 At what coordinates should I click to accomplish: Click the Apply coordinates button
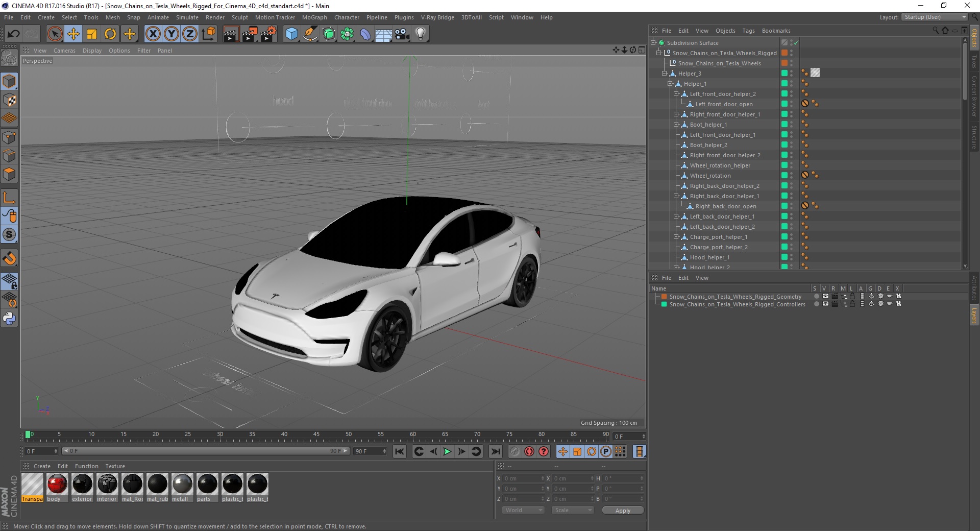623,511
